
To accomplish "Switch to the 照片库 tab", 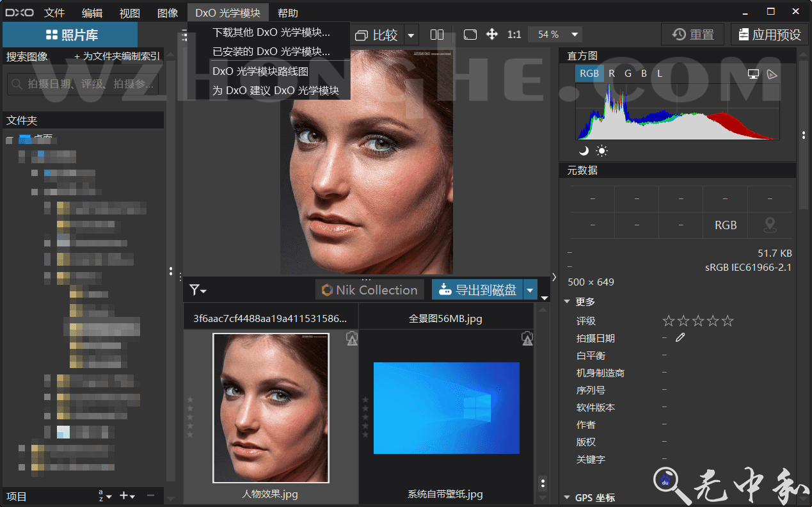I will [71, 35].
